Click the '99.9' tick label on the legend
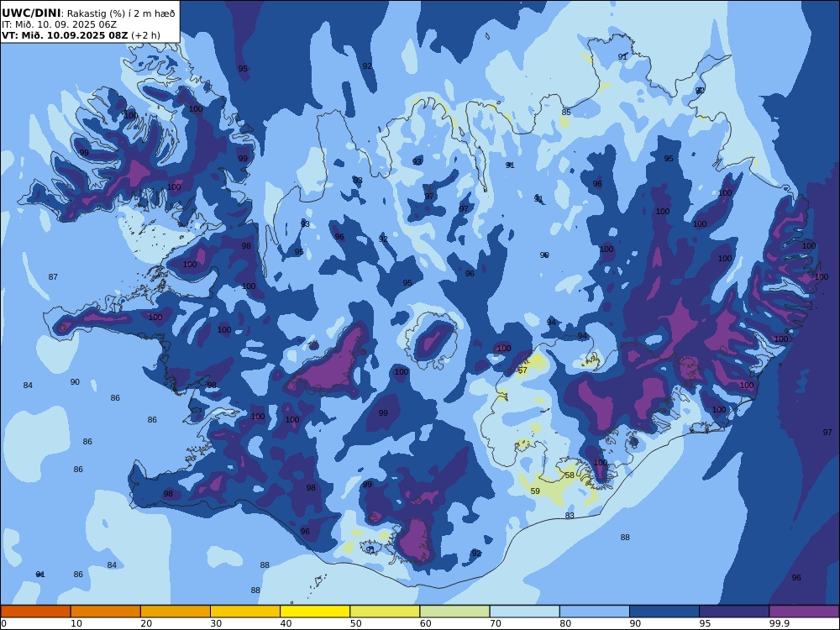Image resolution: width=840 pixels, height=630 pixels. [x=779, y=623]
